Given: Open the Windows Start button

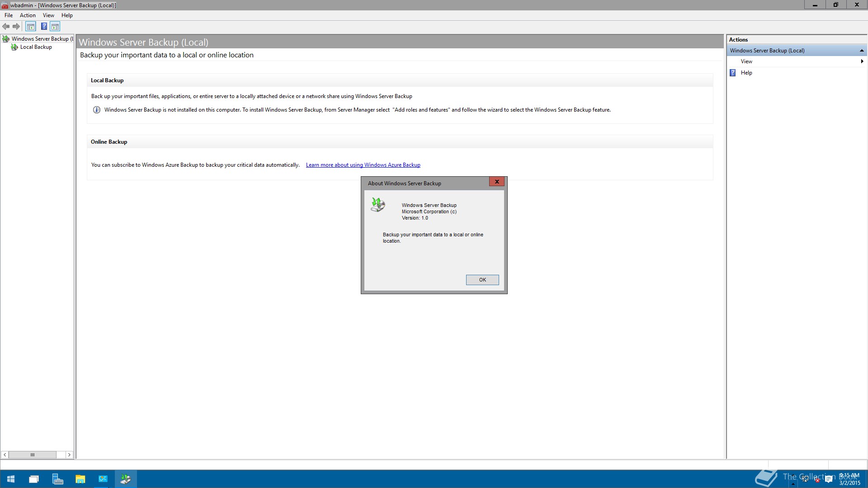Looking at the screenshot, I should tap(11, 479).
